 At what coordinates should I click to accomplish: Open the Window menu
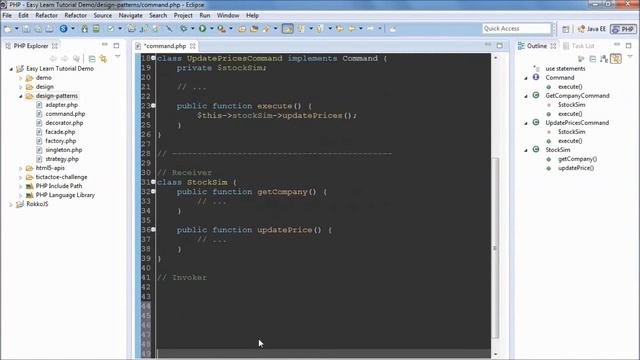click(228, 16)
